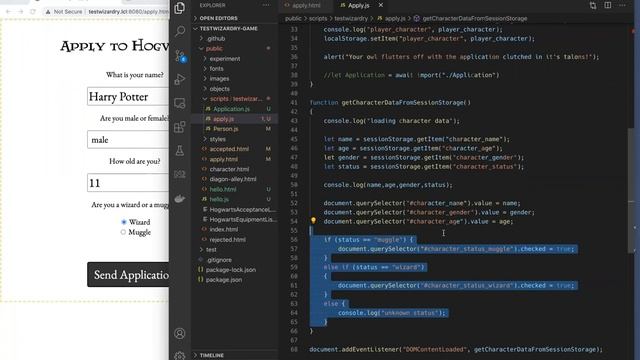Open Explorer views and more actions ellipsis
This screenshot has width=640, height=360.
(266, 5)
